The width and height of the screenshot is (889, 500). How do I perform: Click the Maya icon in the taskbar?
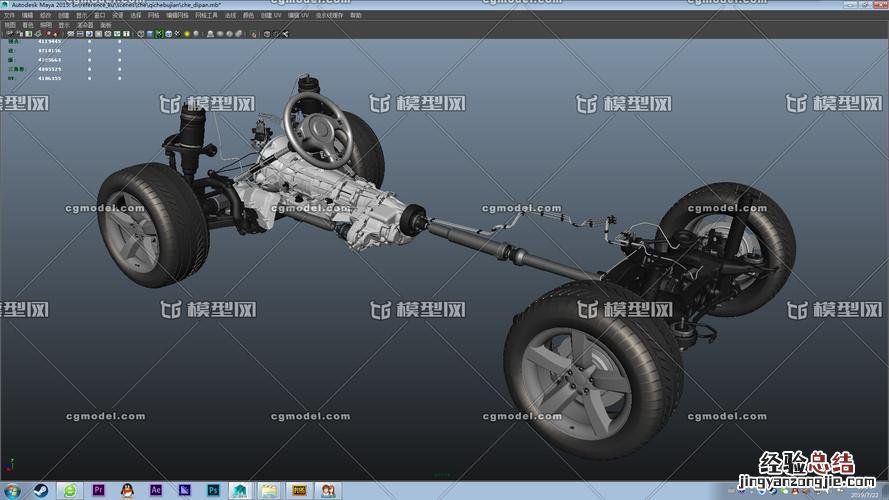[x=241, y=490]
